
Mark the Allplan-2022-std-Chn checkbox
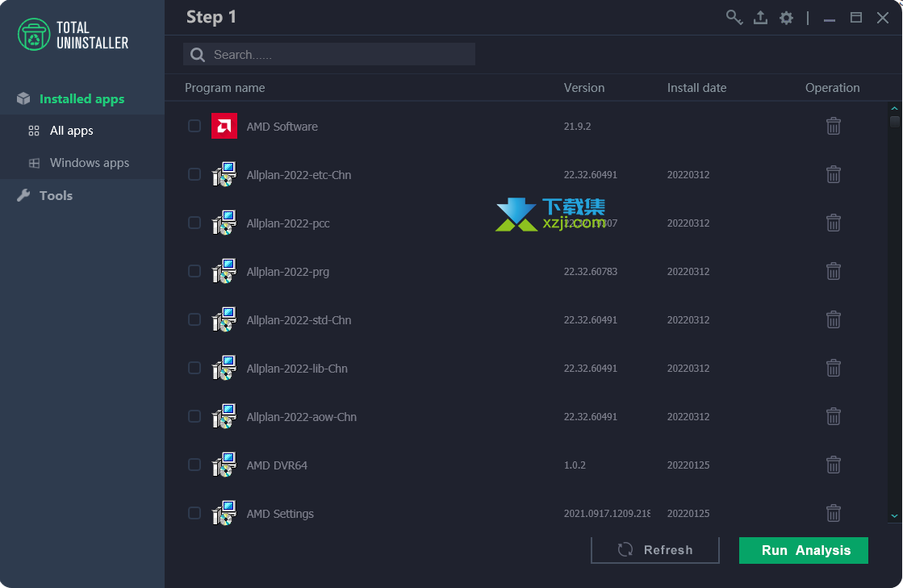point(194,319)
